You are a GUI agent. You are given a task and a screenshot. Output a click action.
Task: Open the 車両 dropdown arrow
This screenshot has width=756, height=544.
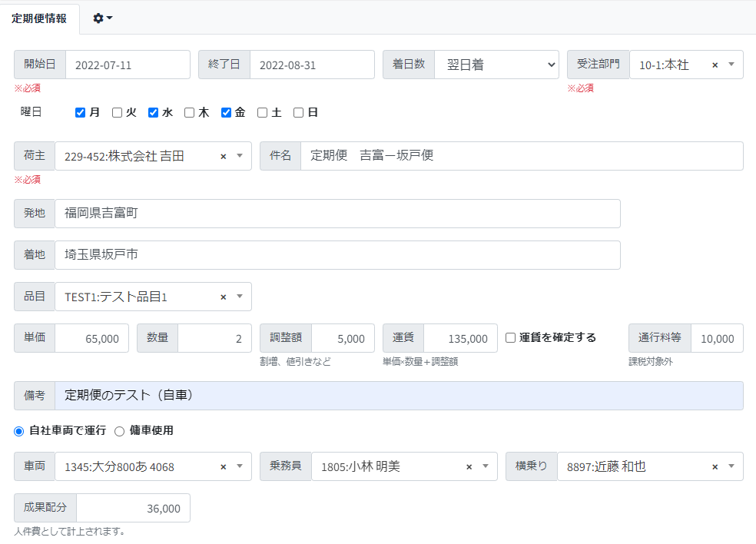[239, 466]
